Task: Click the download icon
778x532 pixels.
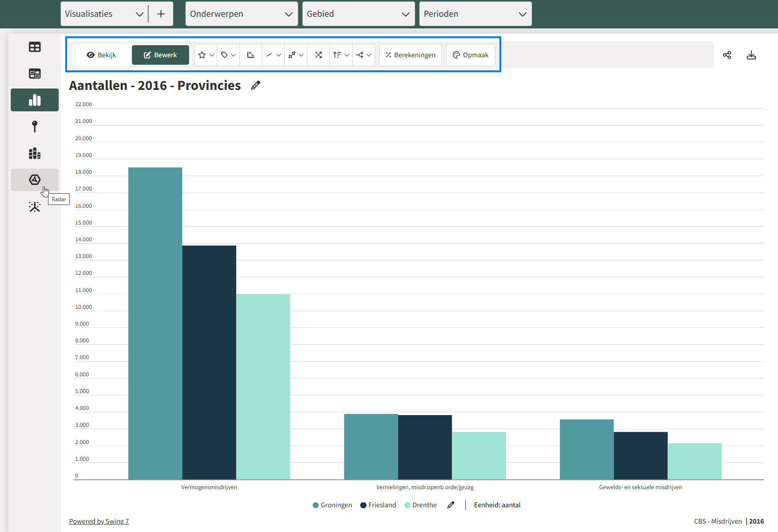Action: (x=751, y=55)
